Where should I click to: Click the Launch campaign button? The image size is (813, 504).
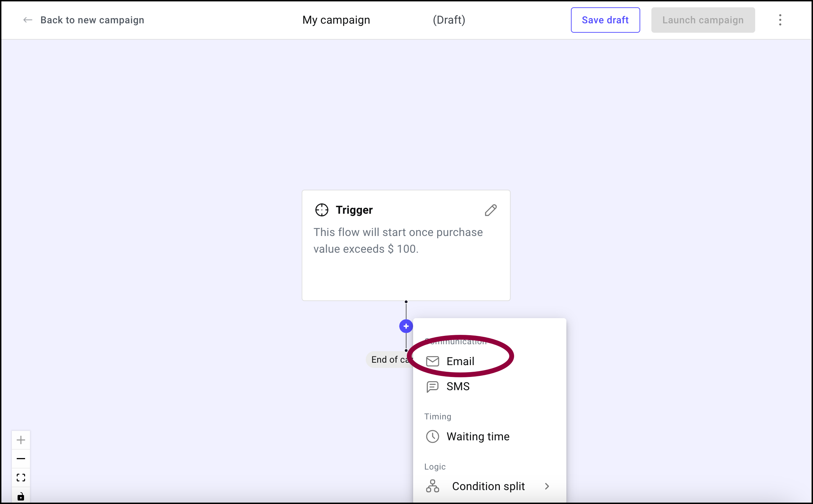point(703,20)
